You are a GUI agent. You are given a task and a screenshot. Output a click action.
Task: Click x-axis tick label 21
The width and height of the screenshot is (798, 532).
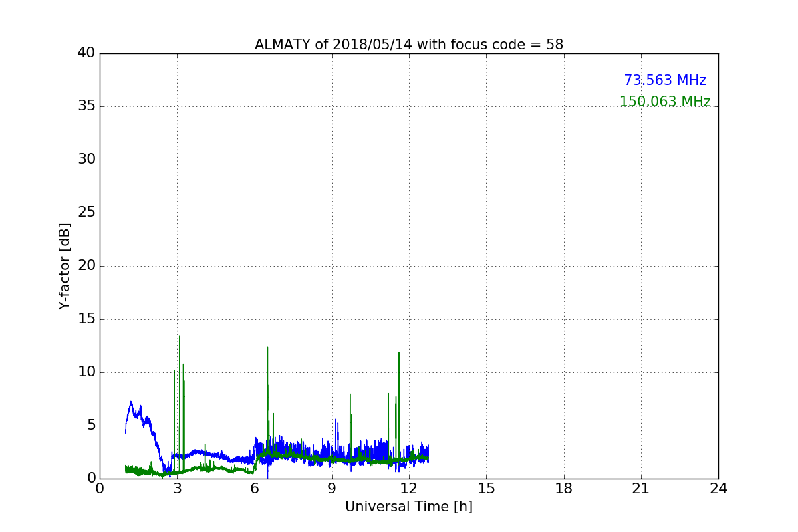pyautogui.click(x=641, y=489)
